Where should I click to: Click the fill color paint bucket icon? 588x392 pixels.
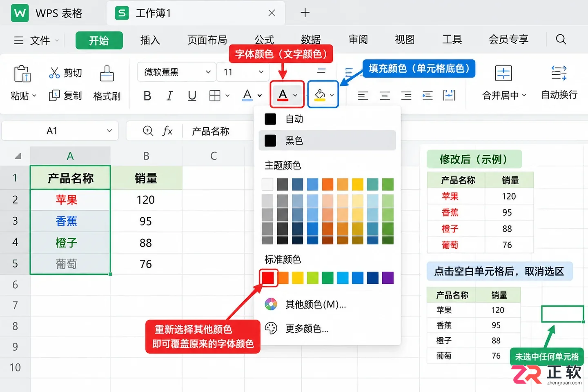320,95
